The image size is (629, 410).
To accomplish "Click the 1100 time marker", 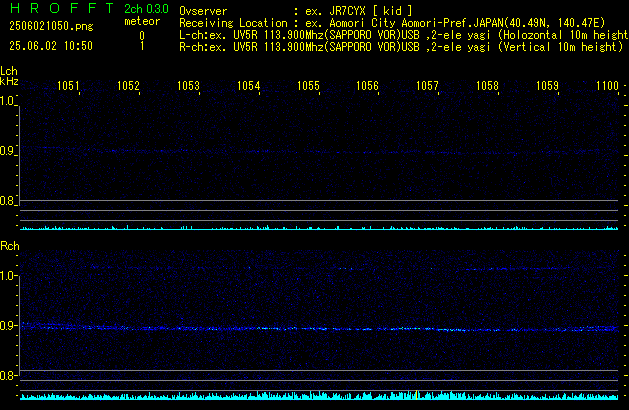I will [x=607, y=86].
